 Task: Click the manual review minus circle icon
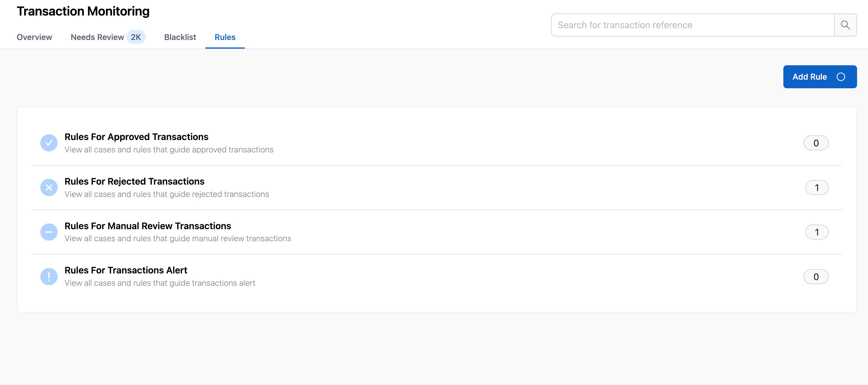tap(49, 232)
